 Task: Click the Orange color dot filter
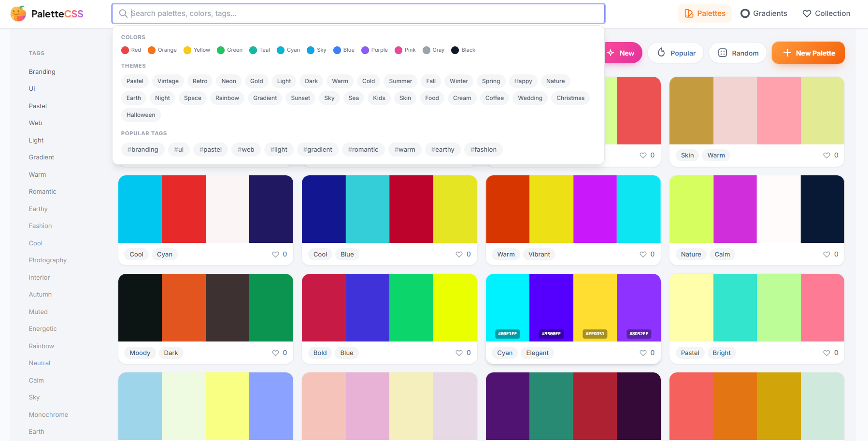[152, 50]
